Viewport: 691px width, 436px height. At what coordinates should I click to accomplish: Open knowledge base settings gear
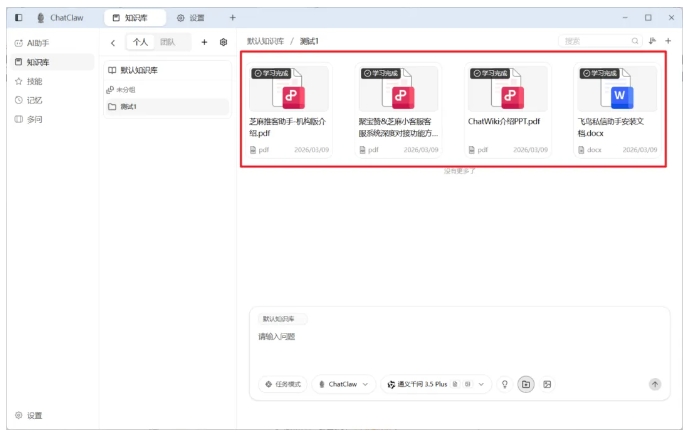point(223,42)
